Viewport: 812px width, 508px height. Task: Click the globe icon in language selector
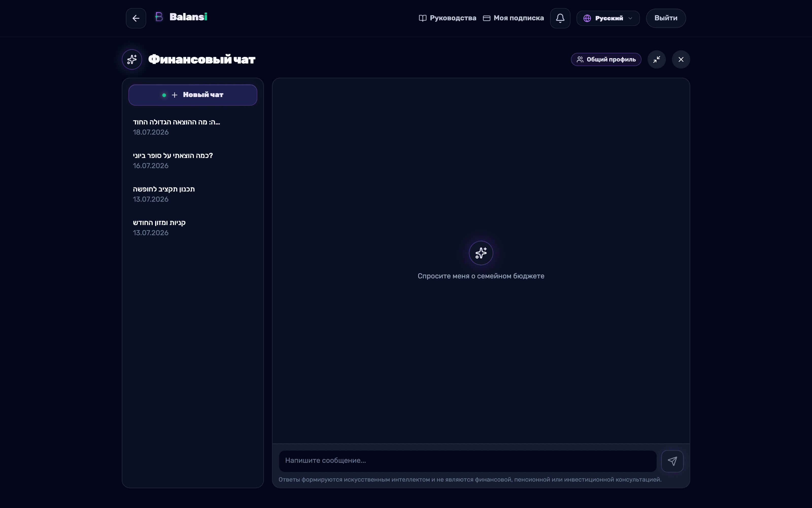coord(587,18)
